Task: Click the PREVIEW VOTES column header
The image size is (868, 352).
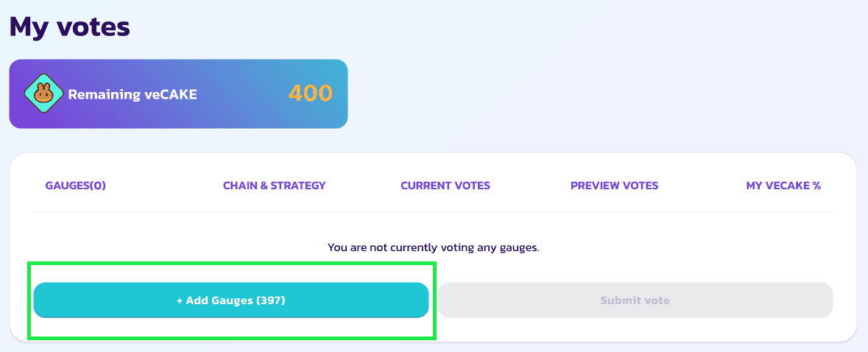Action: click(614, 186)
